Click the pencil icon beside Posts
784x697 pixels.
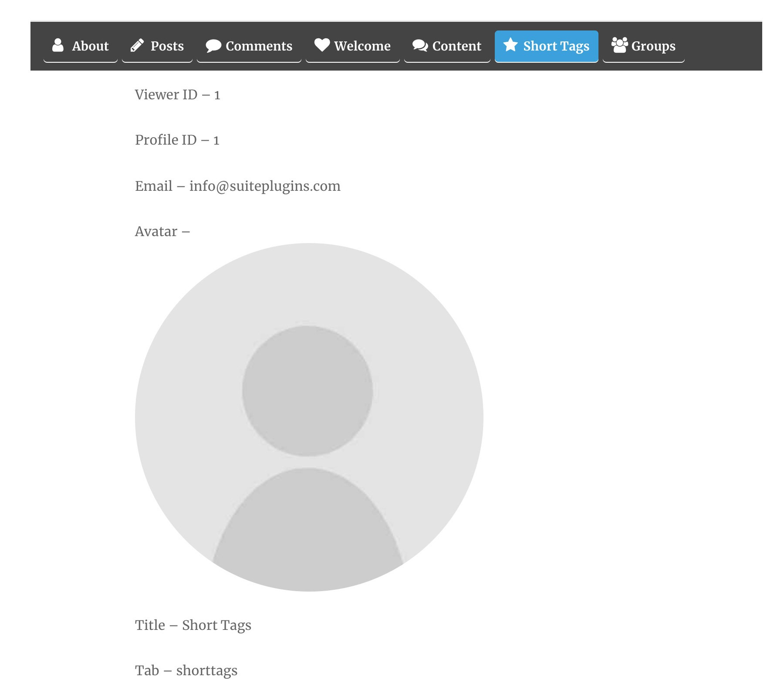click(137, 45)
